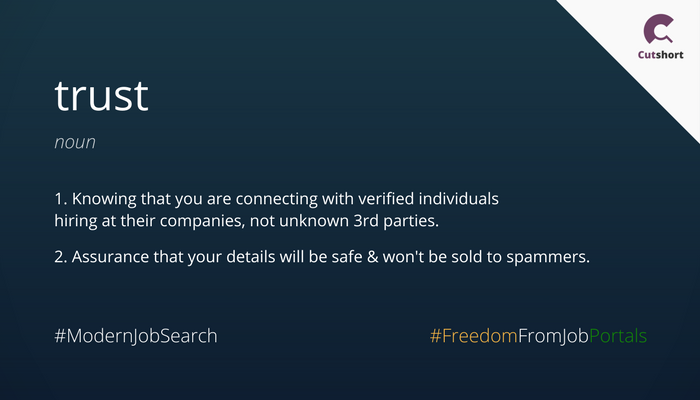Viewport: 700px width, 400px height.
Task: Click the orange '#Freedom' text portion
Action: (473, 336)
